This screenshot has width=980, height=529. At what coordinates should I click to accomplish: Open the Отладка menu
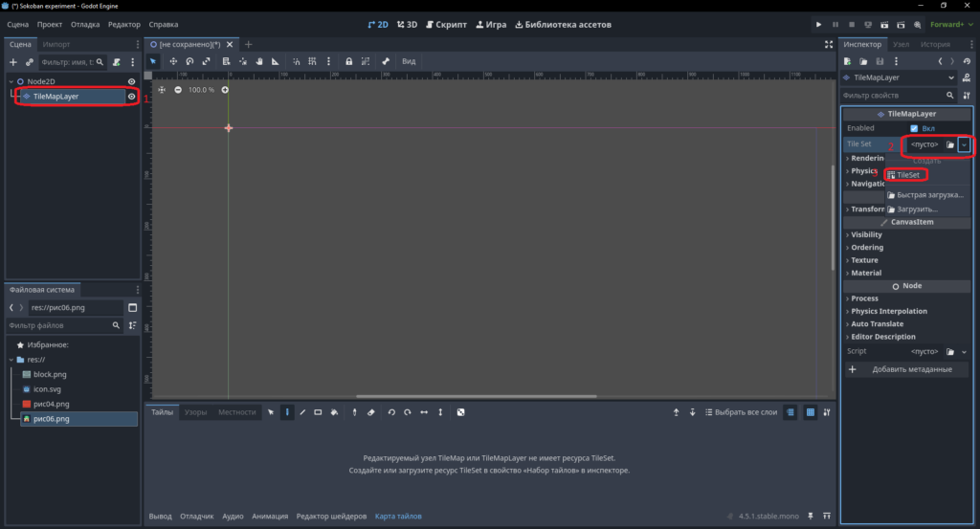point(85,24)
